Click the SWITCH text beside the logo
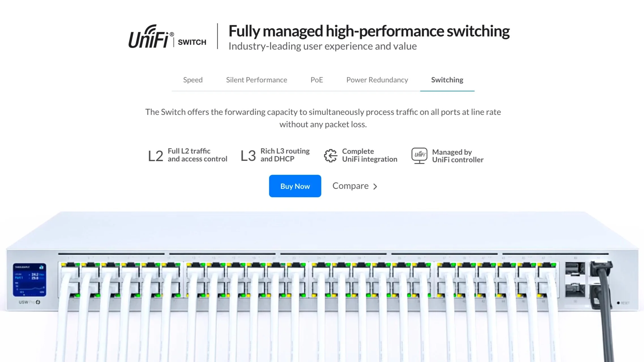The height and width of the screenshot is (362, 644). pyautogui.click(x=192, y=42)
